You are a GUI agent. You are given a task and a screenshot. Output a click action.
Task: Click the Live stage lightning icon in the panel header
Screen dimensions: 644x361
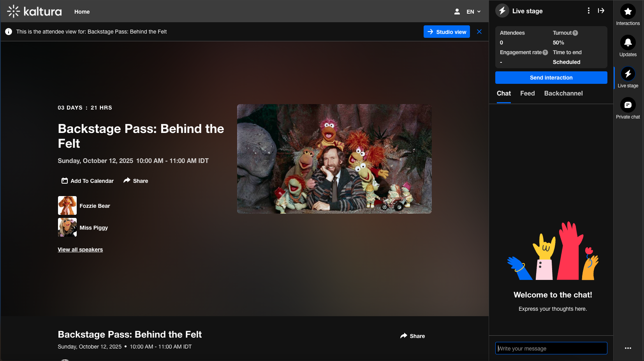[502, 11]
